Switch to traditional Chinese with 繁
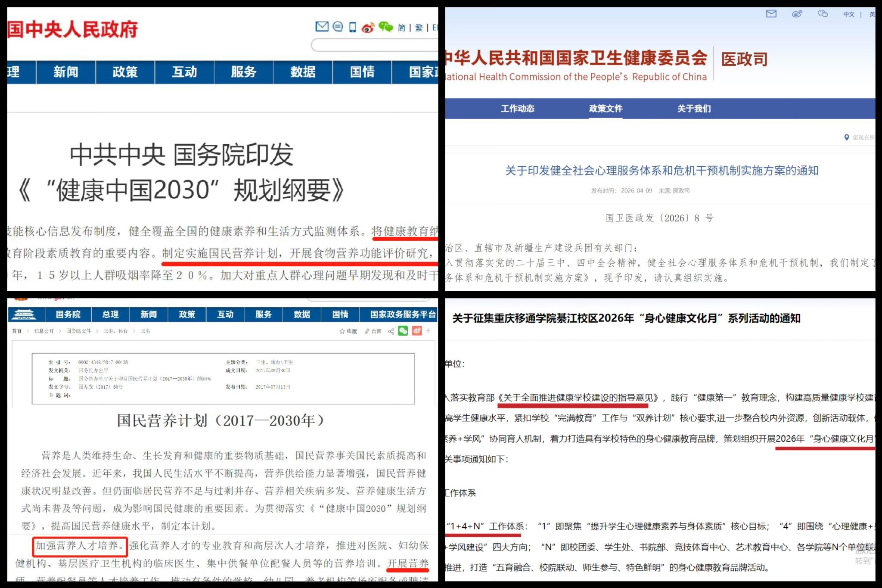 419,28
